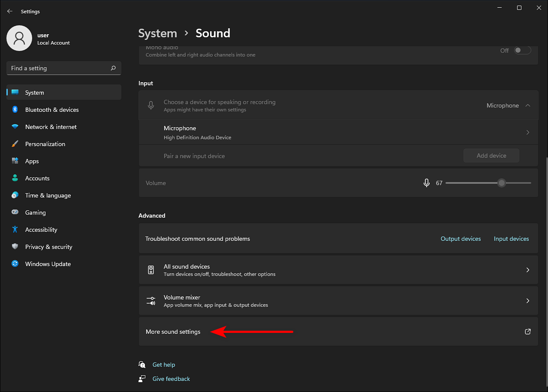Toggle the Mono audio switch
This screenshot has width=548, height=392.
(x=523, y=51)
